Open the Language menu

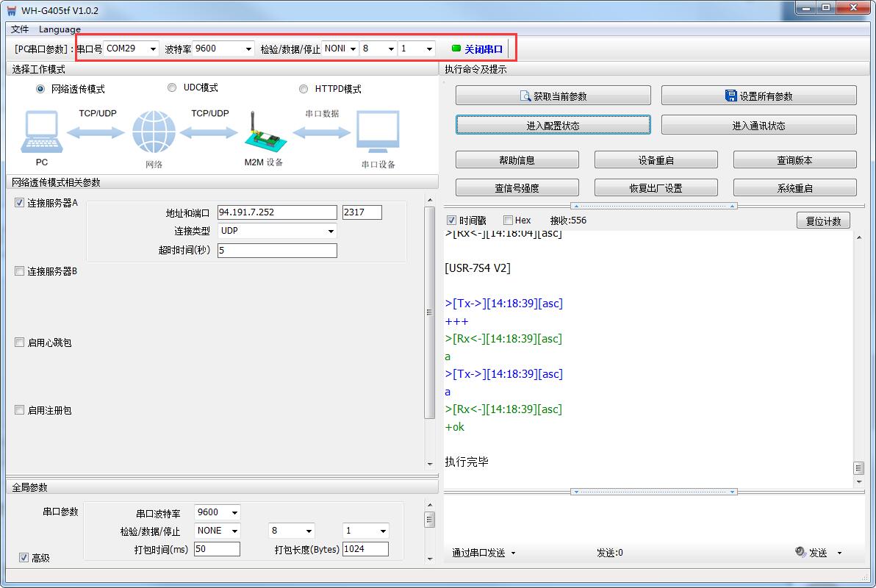(60, 29)
